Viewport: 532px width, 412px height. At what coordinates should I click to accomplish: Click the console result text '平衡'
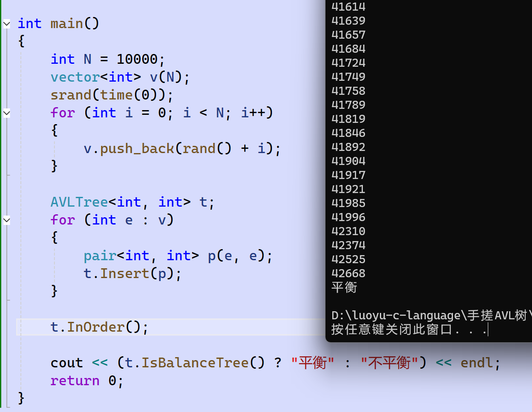(x=344, y=287)
